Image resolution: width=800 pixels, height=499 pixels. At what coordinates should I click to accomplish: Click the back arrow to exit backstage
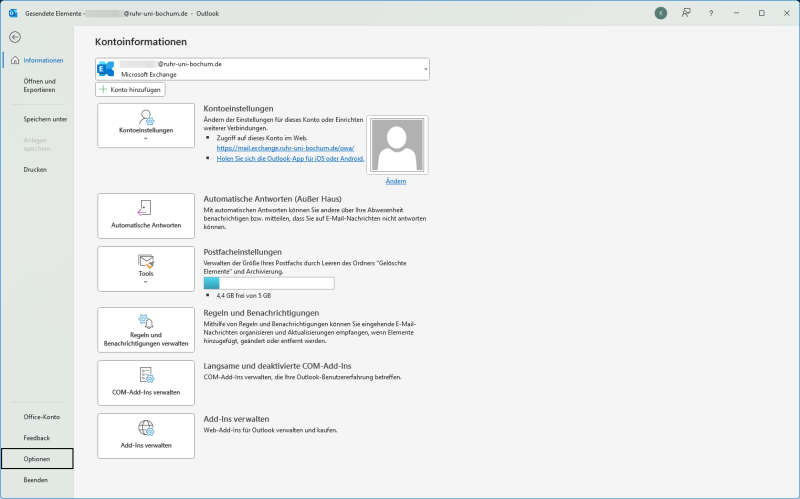point(14,36)
